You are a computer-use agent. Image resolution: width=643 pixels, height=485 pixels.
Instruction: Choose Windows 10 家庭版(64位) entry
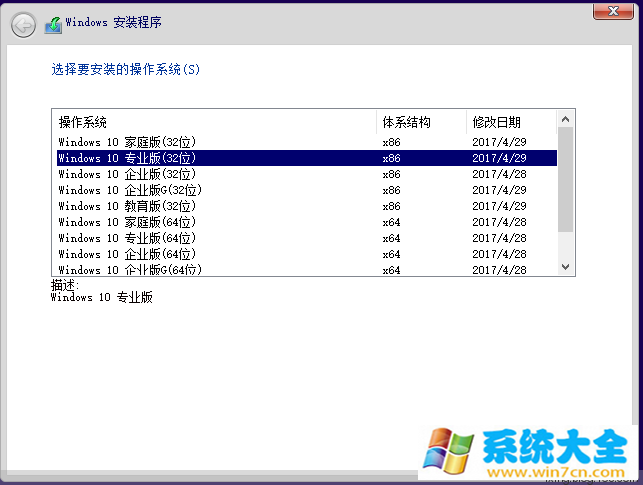(130, 222)
